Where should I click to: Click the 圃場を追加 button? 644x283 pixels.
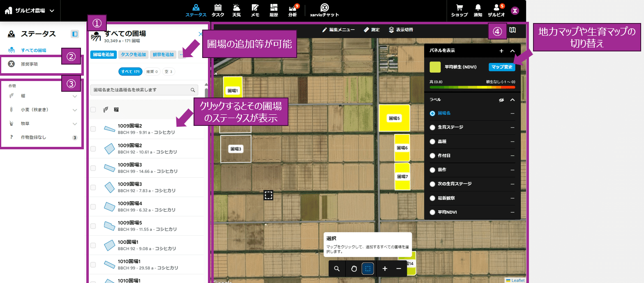104,54
